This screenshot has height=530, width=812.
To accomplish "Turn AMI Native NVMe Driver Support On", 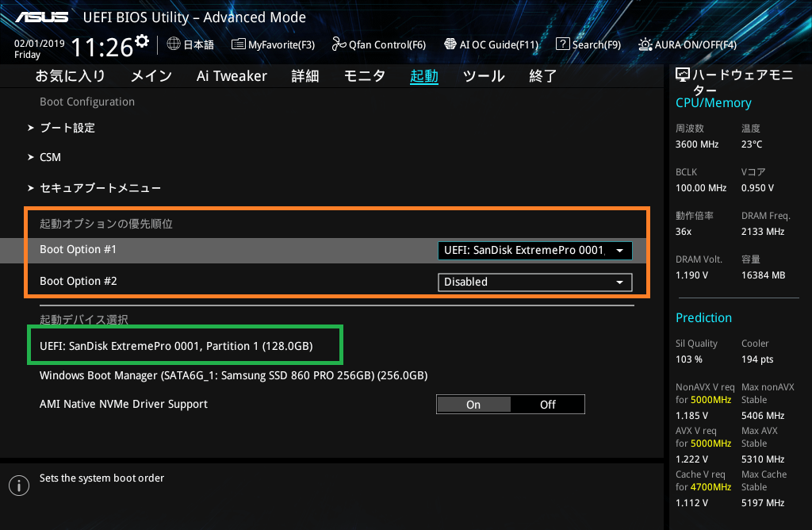I will (x=473, y=405).
